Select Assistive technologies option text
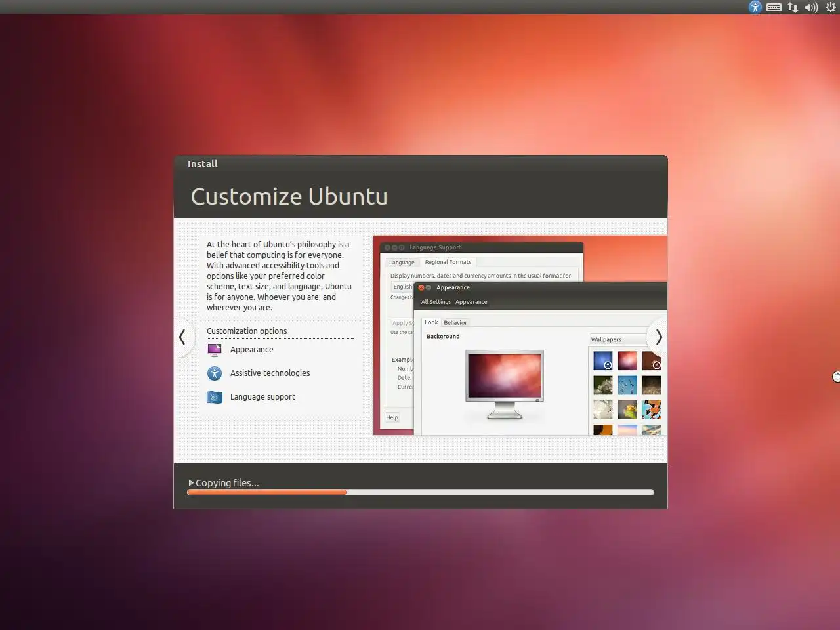The height and width of the screenshot is (630, 840). 270,373
